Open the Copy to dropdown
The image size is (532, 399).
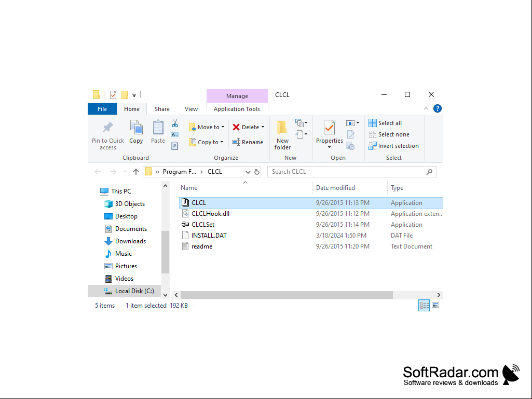(x=206, y=142)
